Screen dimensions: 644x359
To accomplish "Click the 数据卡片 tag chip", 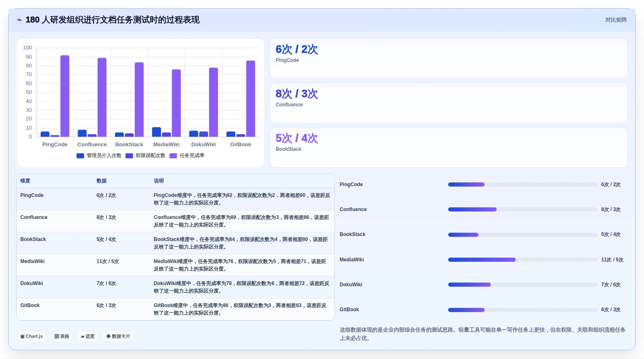I will (x=118, y=337).
